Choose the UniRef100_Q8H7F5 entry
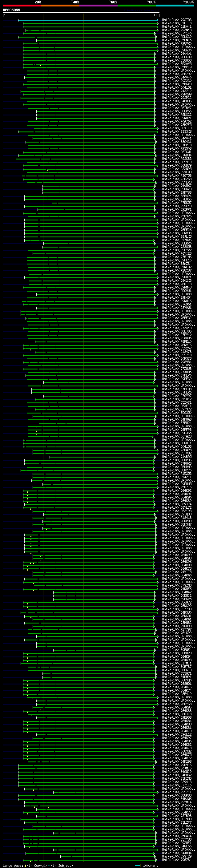The width and height of the screenshot is (197, 868). pos(177,125)
